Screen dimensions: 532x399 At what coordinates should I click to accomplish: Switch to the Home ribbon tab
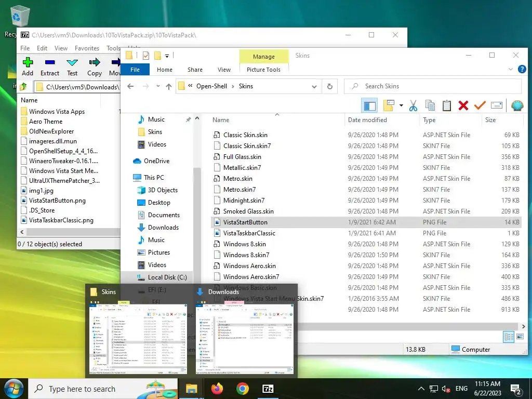click(x=165, y=70)
